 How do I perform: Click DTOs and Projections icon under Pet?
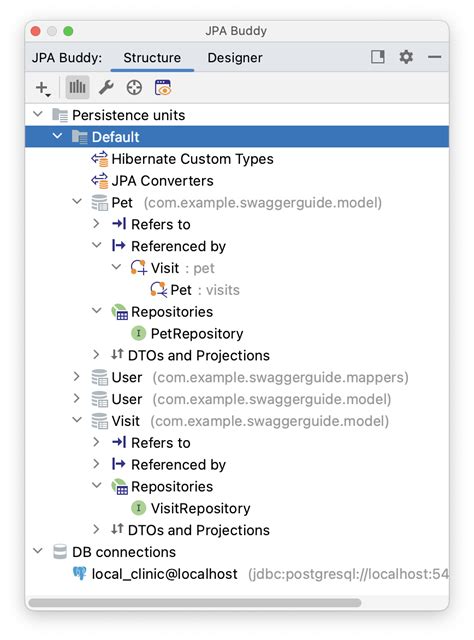pos(117,355)
